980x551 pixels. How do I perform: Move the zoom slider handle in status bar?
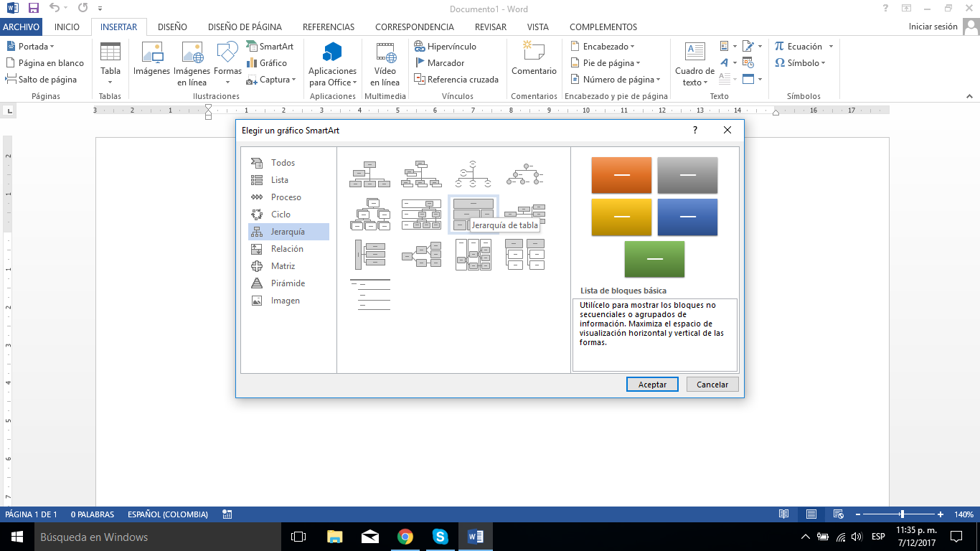(x=902, y=514)
